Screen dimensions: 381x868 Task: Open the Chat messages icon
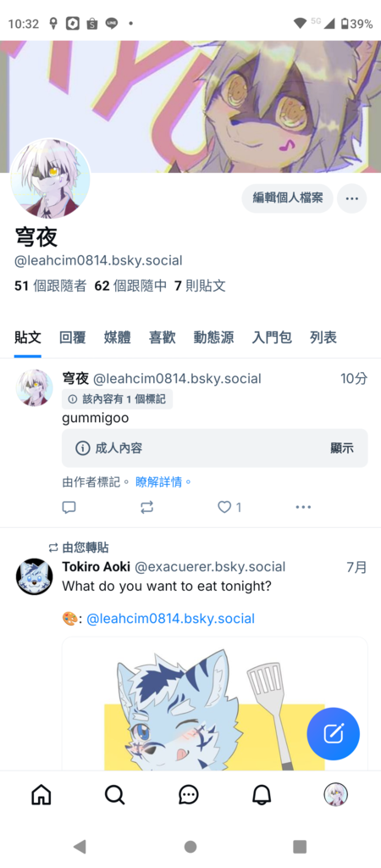coord(189,795)
